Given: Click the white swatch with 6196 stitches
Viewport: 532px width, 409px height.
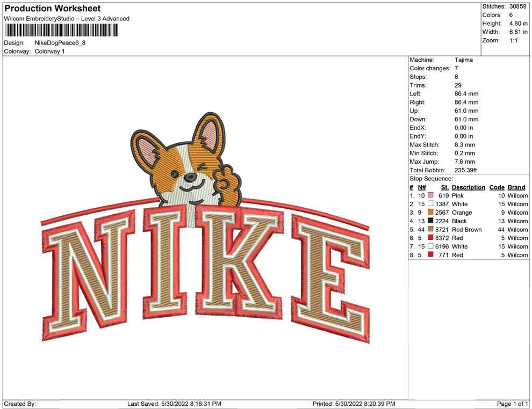Looking at the screenshot, I should pyautogui.click(x=430, y=246).
